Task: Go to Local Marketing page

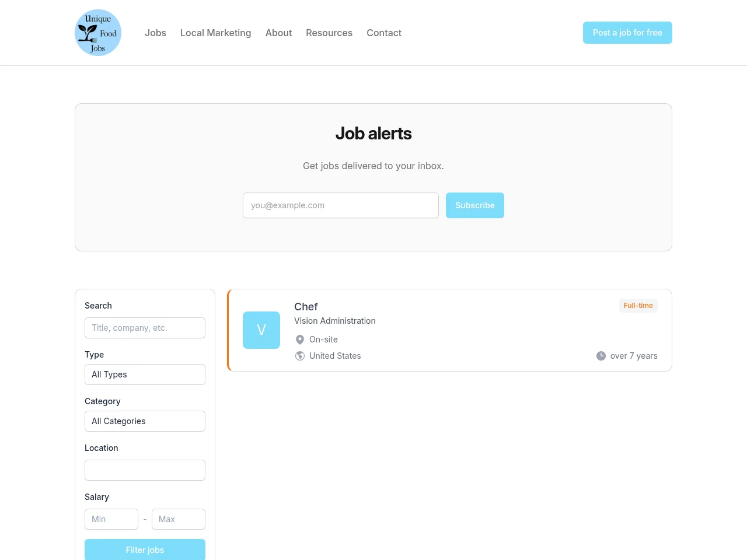Action: click(216, 33)
